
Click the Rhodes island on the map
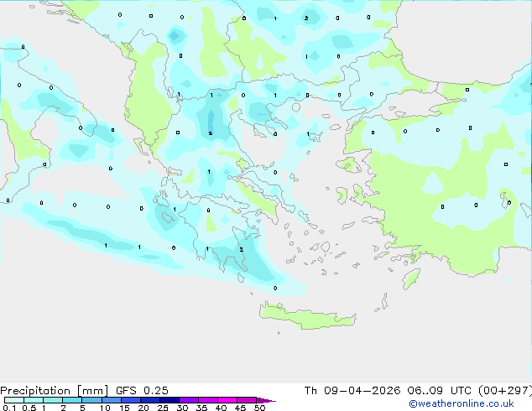(x=411, y=278)
